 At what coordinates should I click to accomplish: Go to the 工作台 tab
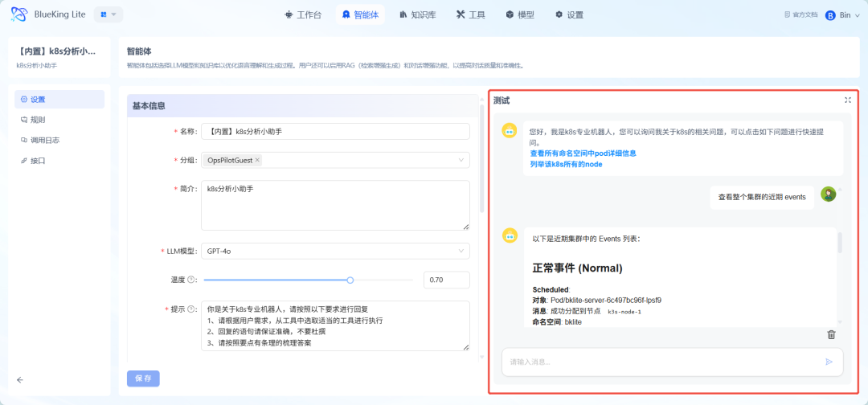pos(303,14)
